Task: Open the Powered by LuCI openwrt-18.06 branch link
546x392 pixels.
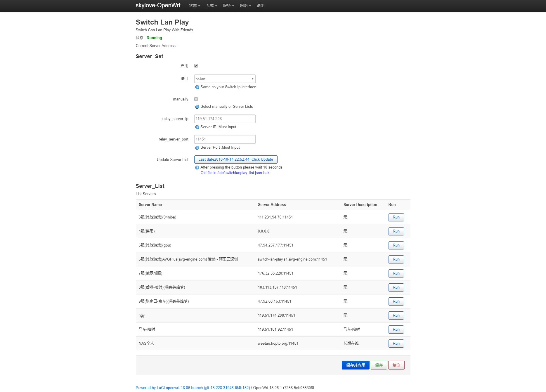Action: click(193, 388)
